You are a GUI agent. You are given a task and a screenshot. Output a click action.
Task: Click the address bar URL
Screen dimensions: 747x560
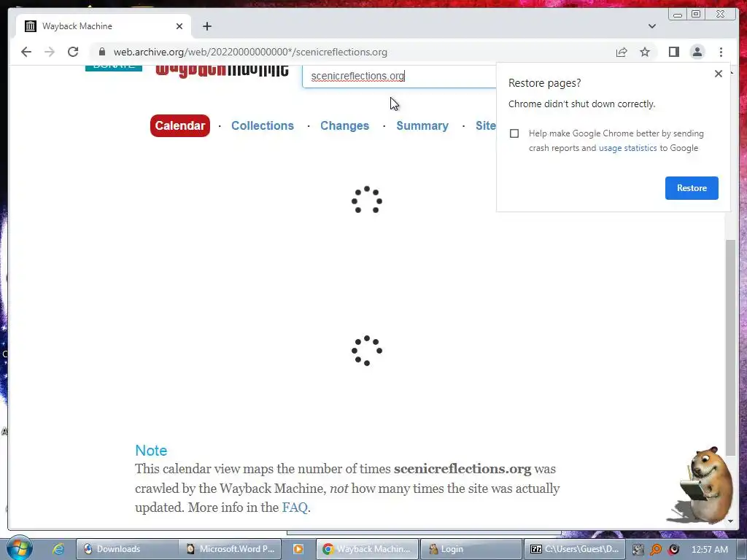tap(250, 52)
